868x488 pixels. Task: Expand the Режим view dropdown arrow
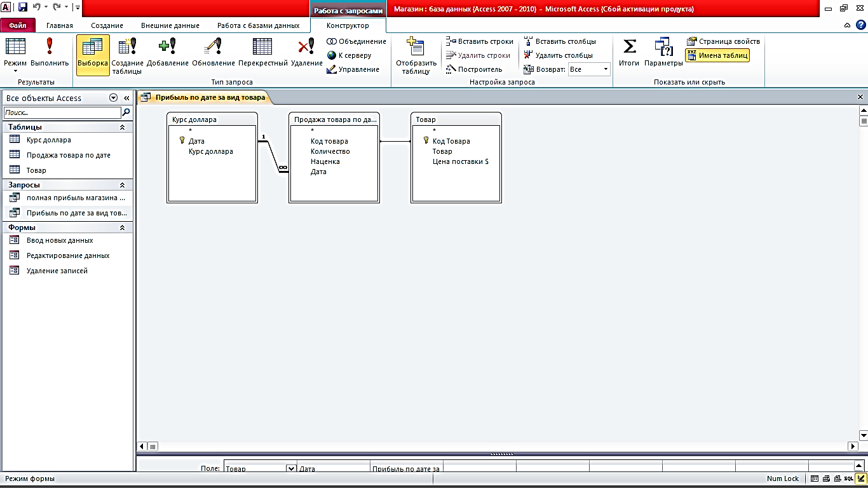point(15,71)
